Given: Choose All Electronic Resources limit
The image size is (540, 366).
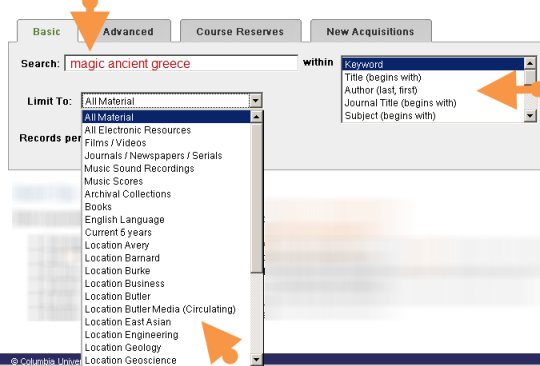Looking at the screenshot, I should pyautogui.click(x=167, y=130).
